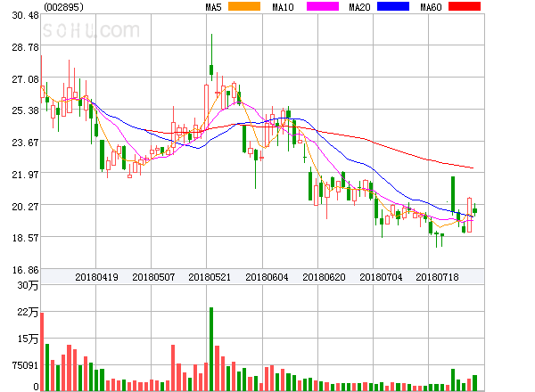Click the 20180419 date label

96,277
